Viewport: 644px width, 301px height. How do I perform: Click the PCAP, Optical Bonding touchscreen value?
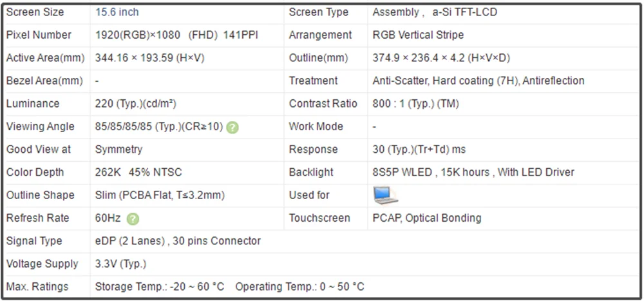pos(426,218)
